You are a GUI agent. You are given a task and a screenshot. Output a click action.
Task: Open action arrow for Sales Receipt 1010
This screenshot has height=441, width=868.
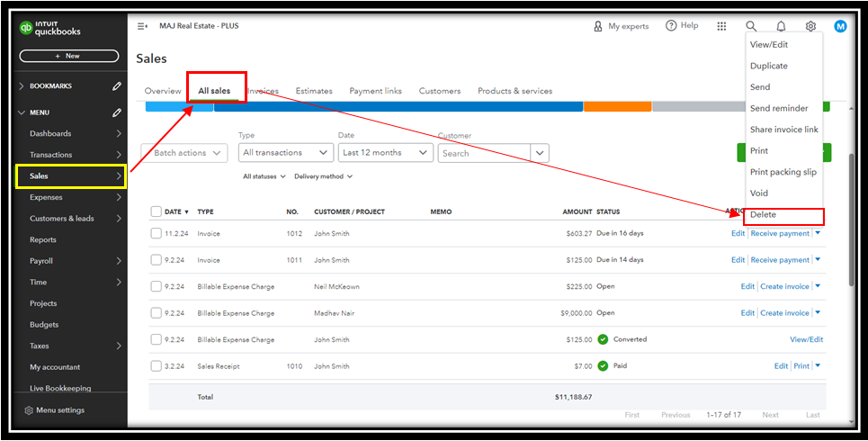pyautogui.click(x=818, y=366)
